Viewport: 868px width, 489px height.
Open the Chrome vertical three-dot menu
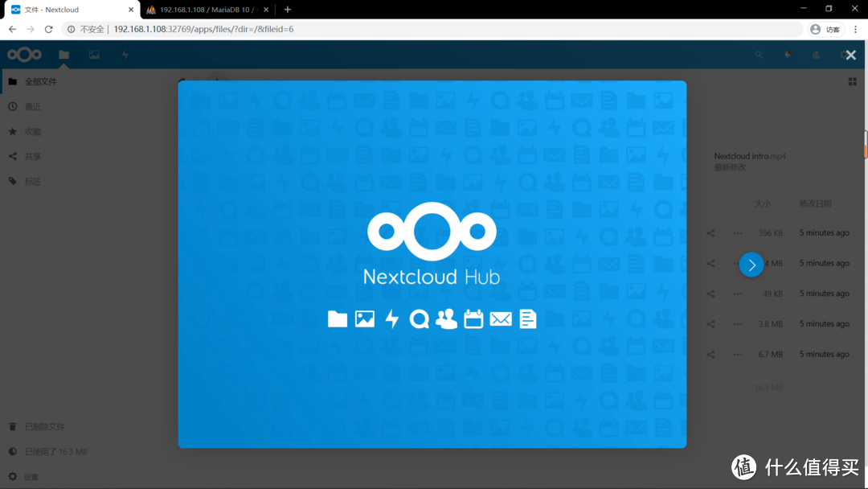pyautogui.click(x=855, y=29)
